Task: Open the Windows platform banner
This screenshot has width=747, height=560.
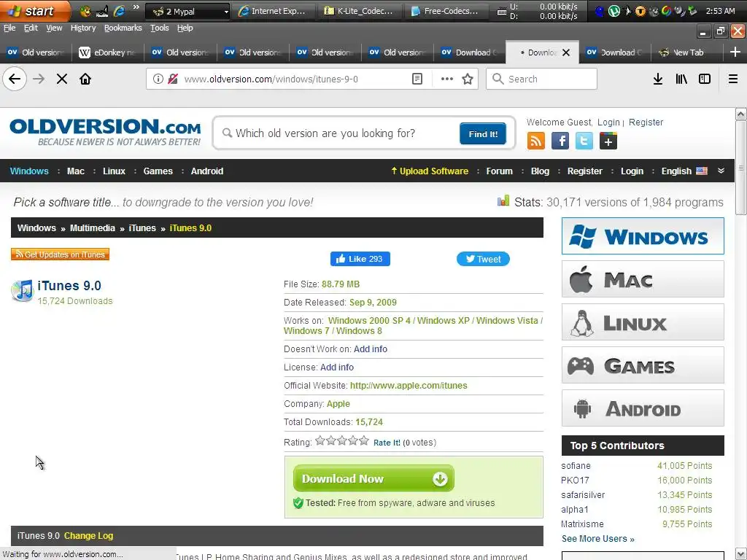Action: click(643, 236)
